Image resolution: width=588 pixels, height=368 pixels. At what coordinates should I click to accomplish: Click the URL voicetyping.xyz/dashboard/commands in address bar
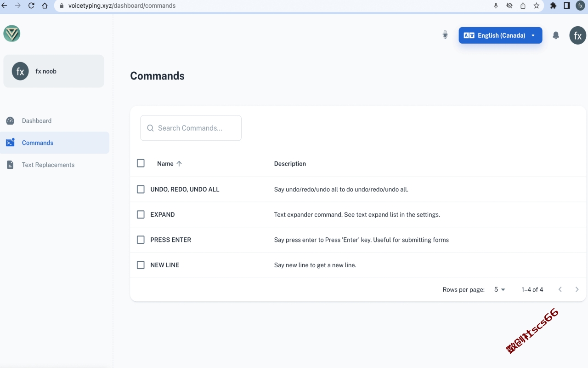click(x=122, y=6)
